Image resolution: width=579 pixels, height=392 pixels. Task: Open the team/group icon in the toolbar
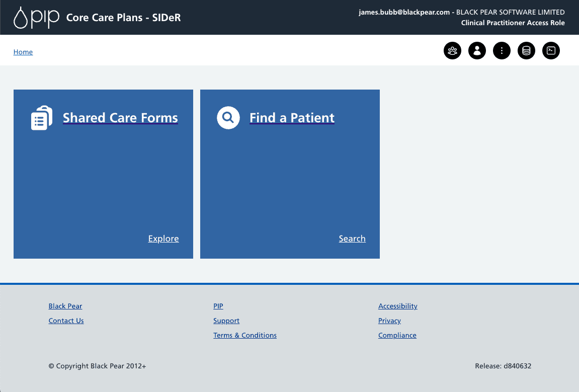pos(452,50)
